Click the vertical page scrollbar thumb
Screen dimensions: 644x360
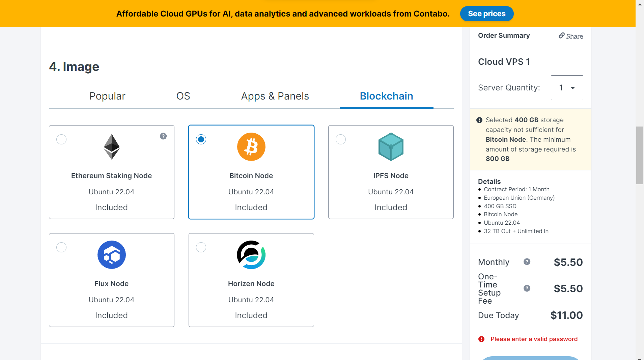point(640,155)
